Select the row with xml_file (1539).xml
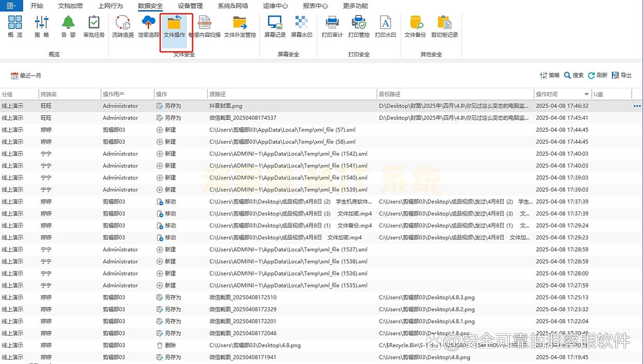Viewport: 643px width, 364px height. [x=321, y=190]
